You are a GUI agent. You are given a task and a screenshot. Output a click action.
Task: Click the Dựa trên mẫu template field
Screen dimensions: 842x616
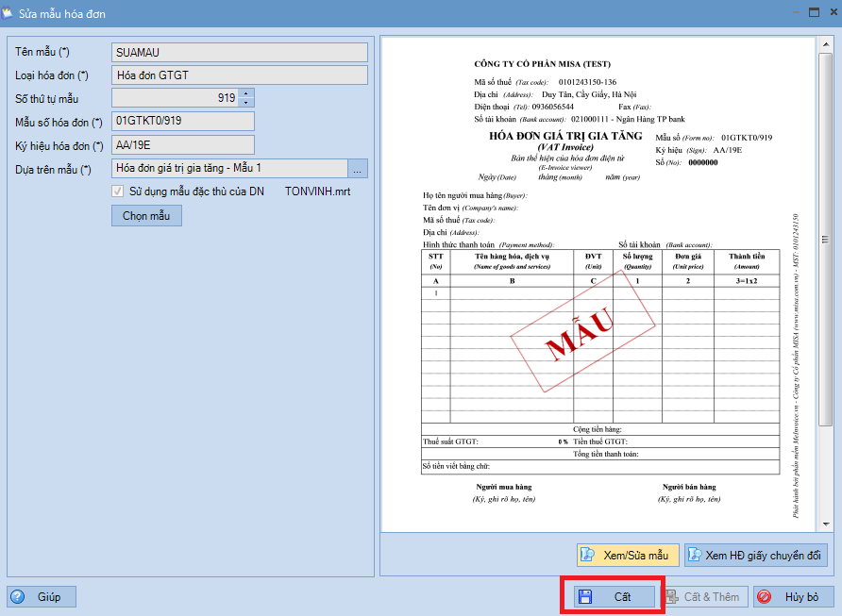click(229, 169)
